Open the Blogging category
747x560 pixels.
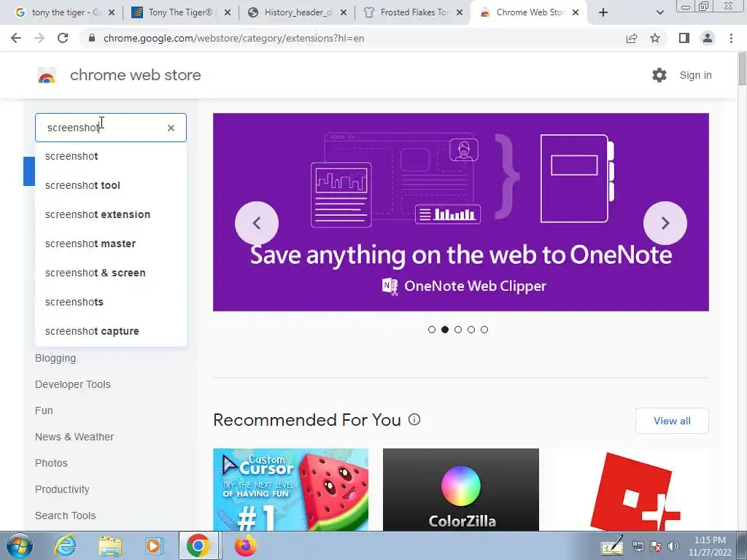55,358
